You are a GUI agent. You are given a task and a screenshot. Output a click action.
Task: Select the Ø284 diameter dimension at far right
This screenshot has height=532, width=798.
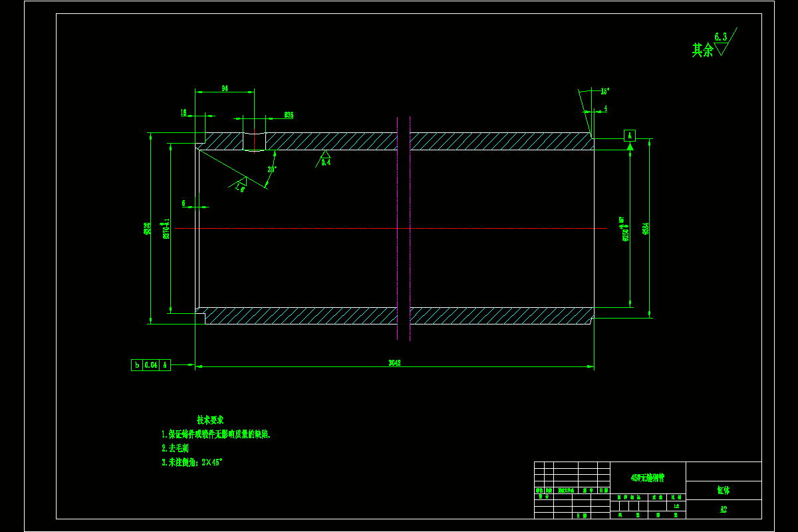click(x=645, y=229)
